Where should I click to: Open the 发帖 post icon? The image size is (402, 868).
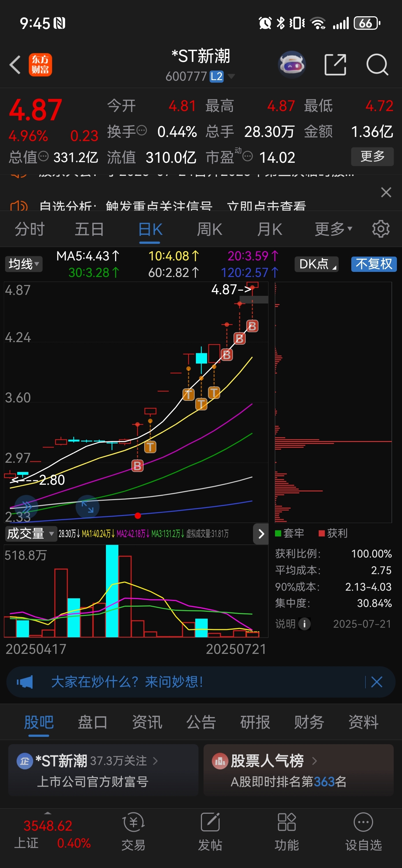tap(210, 822)
